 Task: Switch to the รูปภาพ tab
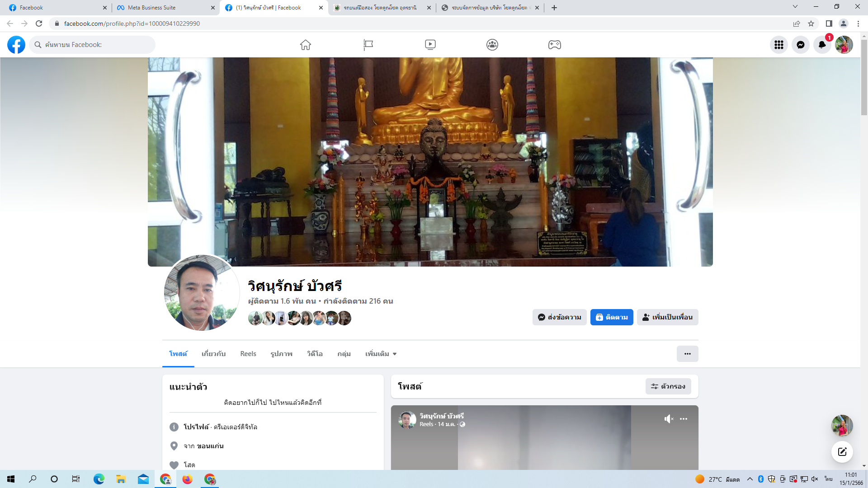click(281, 354)
